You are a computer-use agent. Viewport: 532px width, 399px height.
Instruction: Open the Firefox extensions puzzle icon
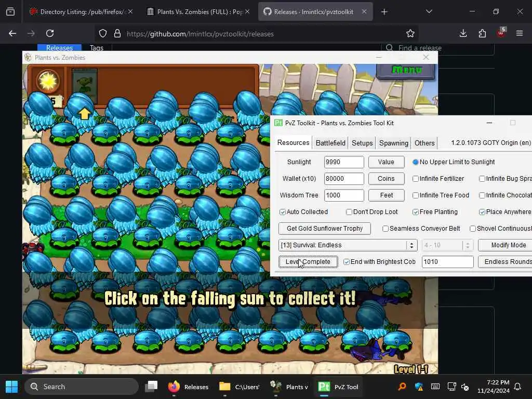point(482,33)
